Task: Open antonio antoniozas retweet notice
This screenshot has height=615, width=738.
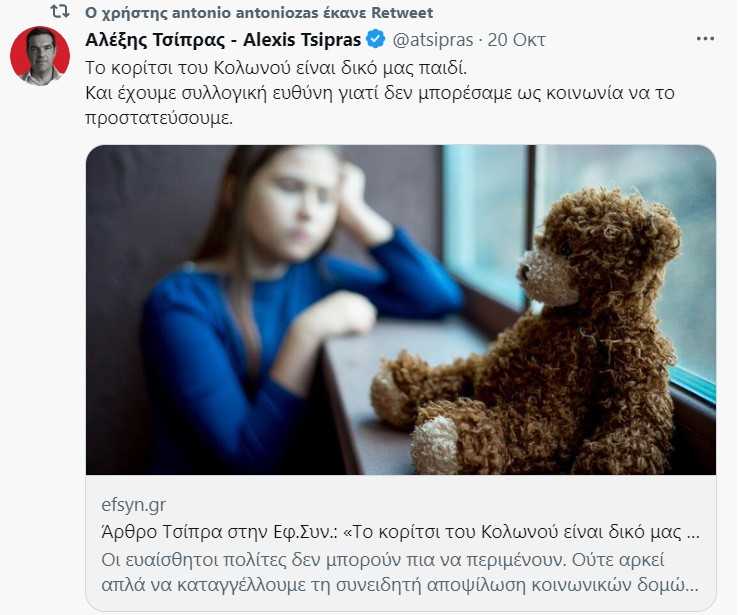Action: tap(259, 13)
